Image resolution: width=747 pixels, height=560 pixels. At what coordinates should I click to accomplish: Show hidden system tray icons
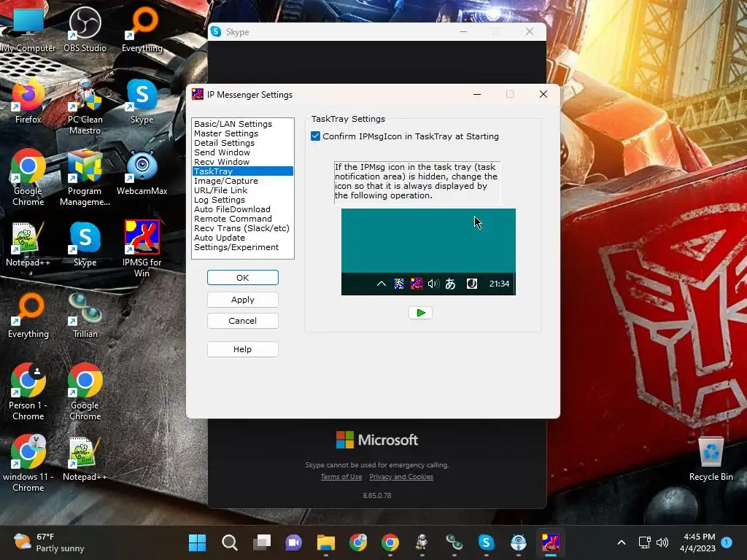coord(622,542)
